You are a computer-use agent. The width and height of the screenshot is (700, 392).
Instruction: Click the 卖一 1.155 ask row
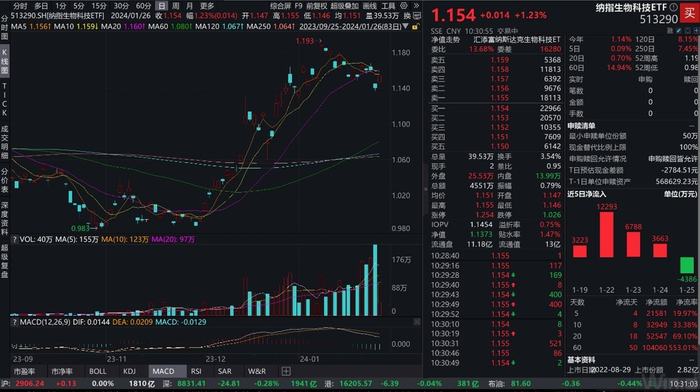[496, 98]
